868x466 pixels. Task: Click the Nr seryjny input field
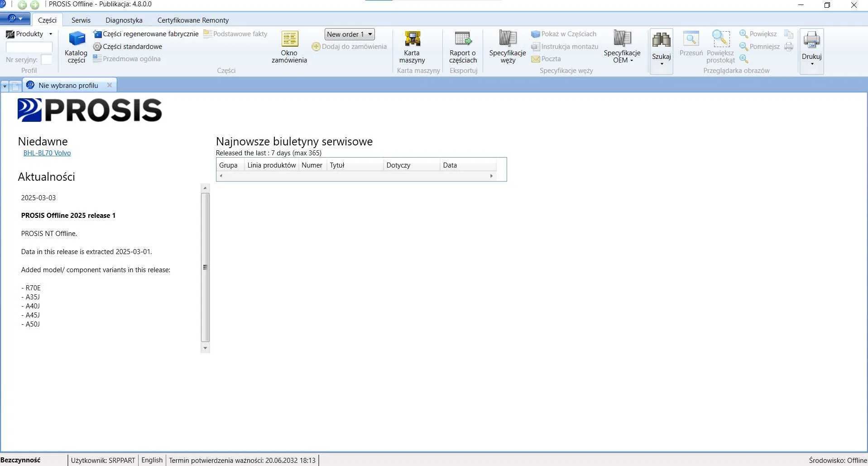click(47, 59)
